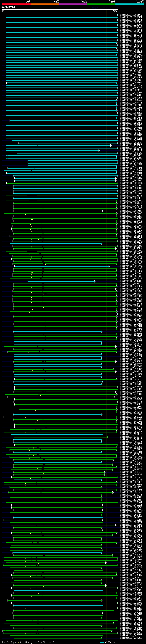This screenshot has height=644, width=146.
Task: Select hit label UniRef100_Q9SWF5
Action: pos(131,123)
